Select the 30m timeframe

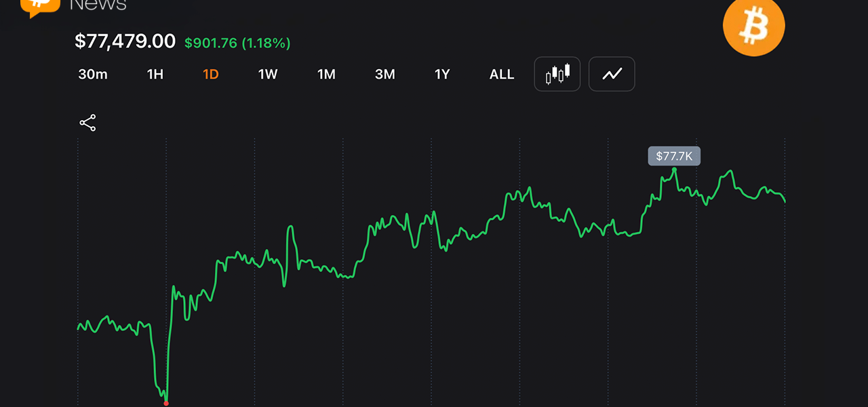pyautogui.click(x=93, y=75)
